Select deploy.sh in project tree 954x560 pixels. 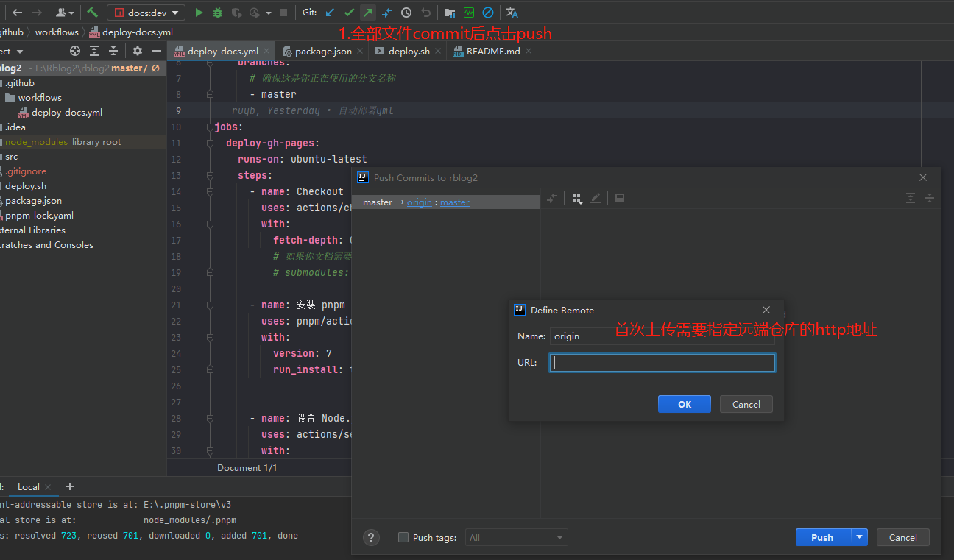(26, 186)
